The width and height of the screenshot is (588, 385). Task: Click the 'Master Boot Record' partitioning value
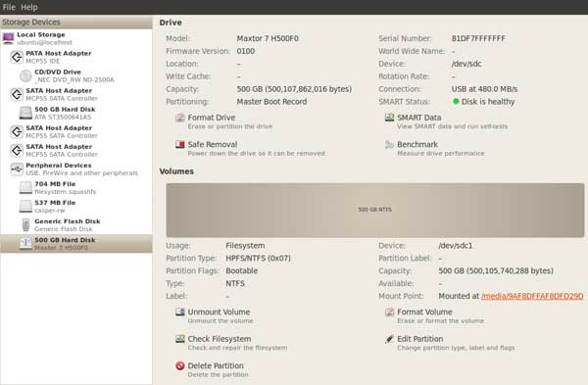[271, 102]
